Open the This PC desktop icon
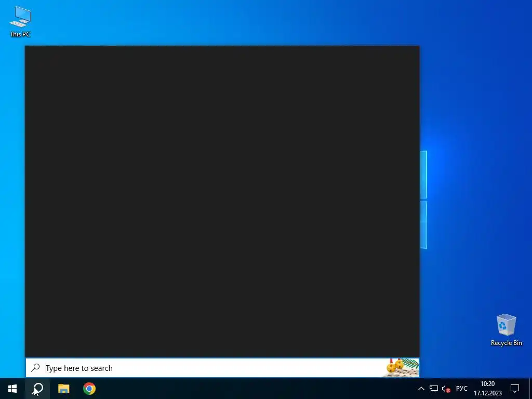The height and width of the screenshot is (399, 532). (x=20, y=21)
